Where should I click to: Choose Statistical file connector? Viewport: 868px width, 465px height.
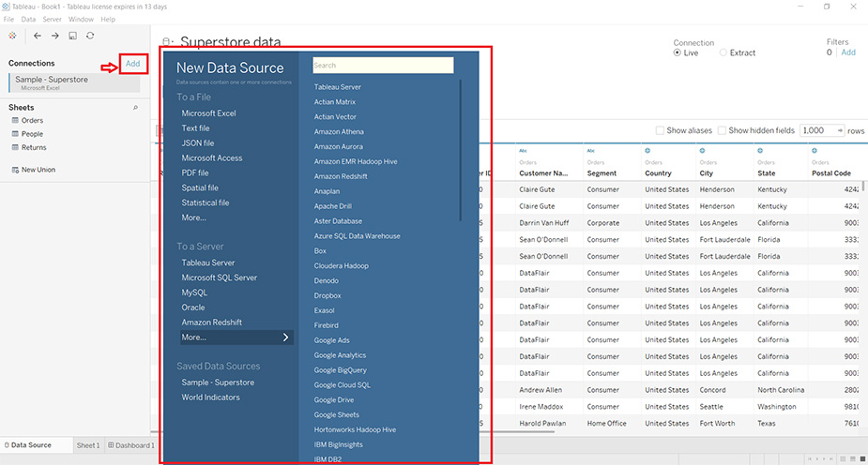coord(206,202)
